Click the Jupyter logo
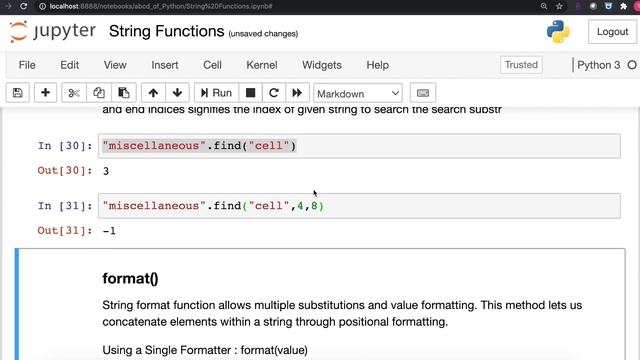The height and width of the screenshot is (360, 640). coord(52,31)
